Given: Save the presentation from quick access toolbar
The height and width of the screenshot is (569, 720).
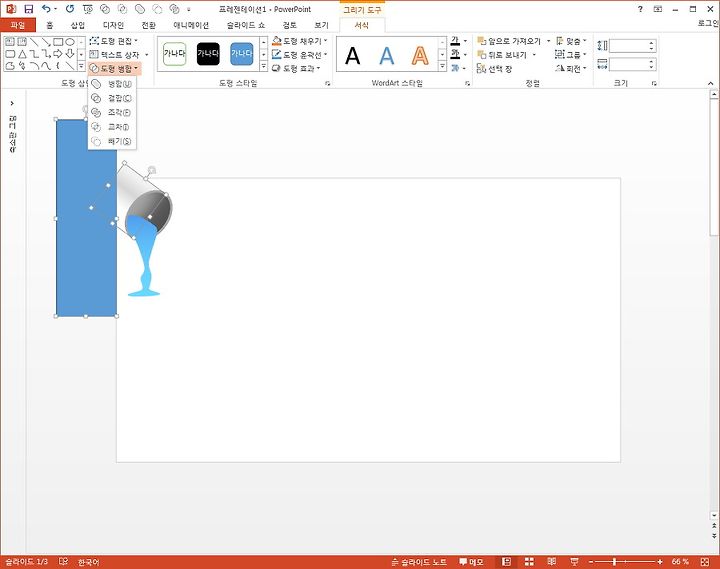Looking at the screenshot, I should click(28, 9).
